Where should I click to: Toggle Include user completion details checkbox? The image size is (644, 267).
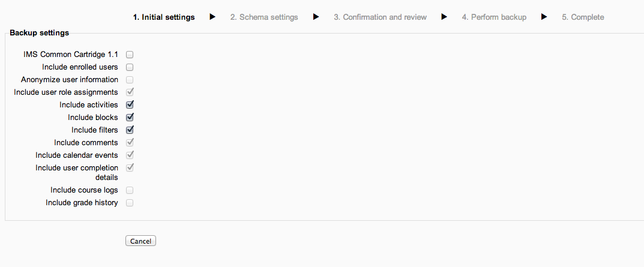coord(130,167)
